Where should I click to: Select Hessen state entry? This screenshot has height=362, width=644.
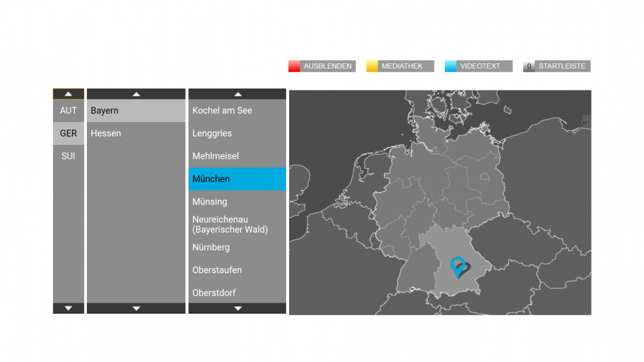coord(136,133)
